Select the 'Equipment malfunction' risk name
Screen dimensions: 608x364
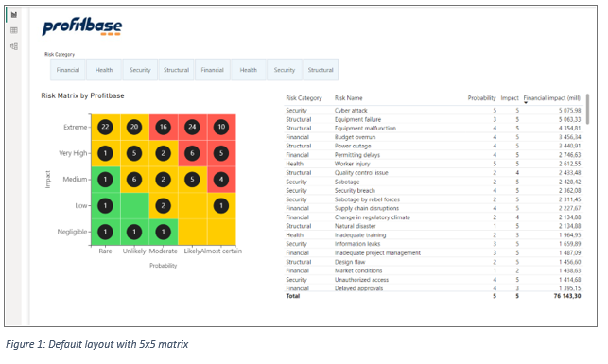(x=365, y=129)
